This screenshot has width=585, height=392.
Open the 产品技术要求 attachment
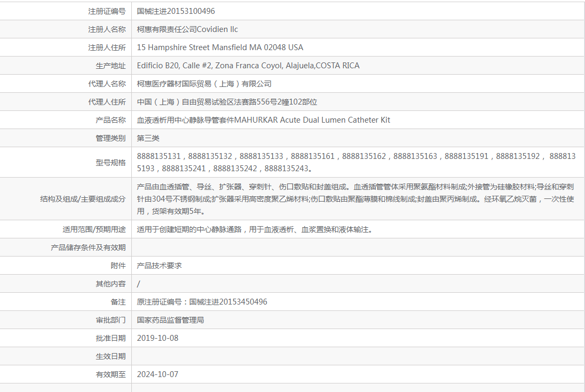159,266
